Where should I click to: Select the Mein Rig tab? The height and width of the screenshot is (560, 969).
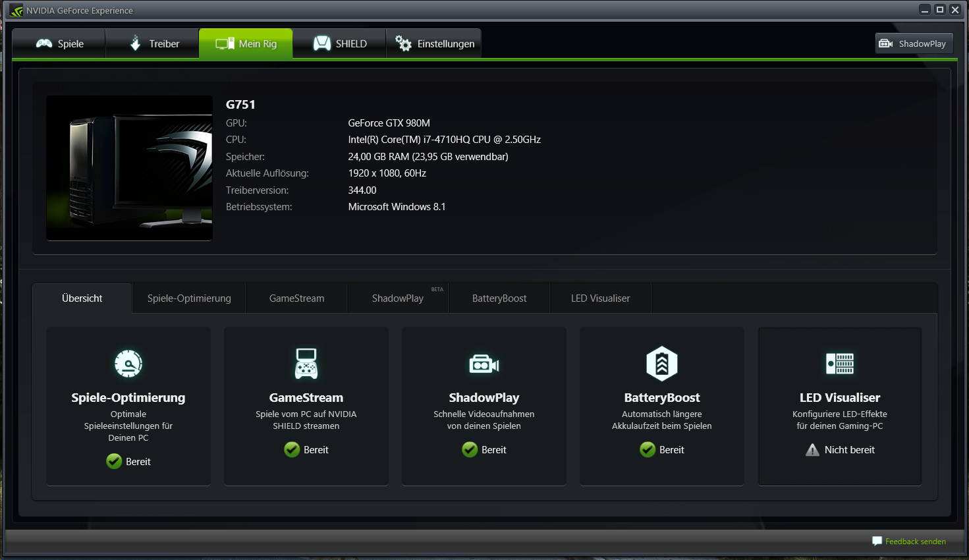point(246,43)
